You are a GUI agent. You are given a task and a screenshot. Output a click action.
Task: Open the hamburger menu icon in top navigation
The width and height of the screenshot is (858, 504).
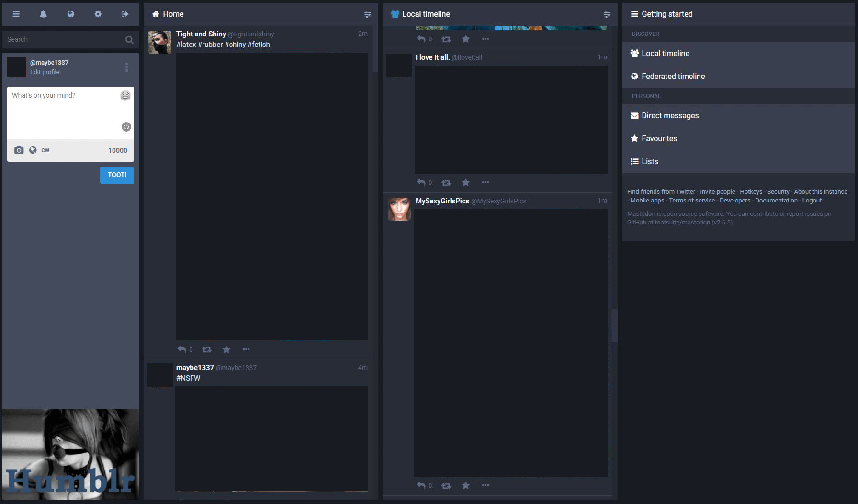click(x=16, y=14)
